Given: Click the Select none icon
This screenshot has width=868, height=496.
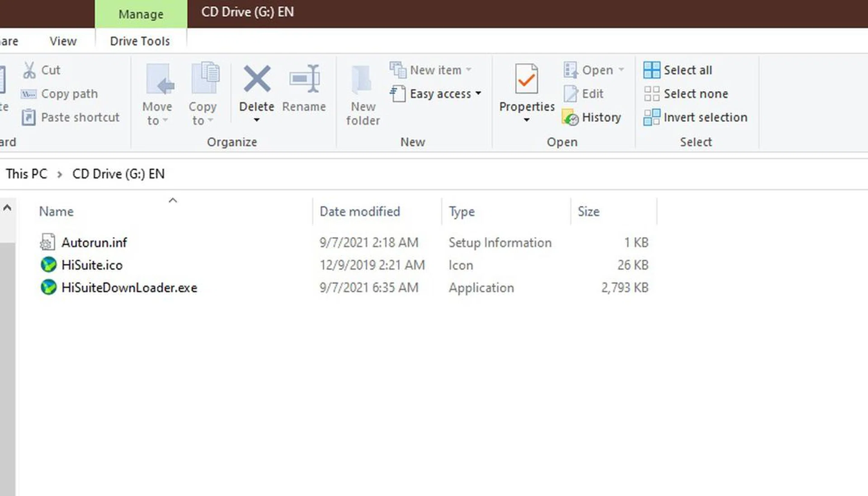Looking at the screenshot, I should tap(651, 94).
